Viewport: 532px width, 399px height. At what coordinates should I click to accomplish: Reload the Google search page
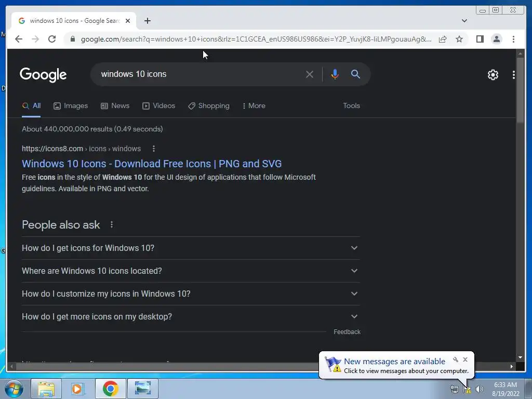pyautogui.click(x=52, y=39)
